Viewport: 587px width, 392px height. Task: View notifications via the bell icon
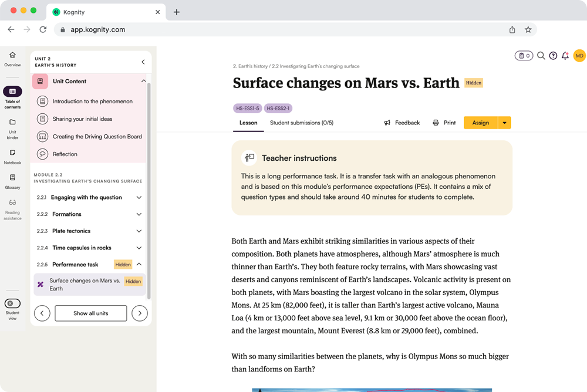[564, 55]
